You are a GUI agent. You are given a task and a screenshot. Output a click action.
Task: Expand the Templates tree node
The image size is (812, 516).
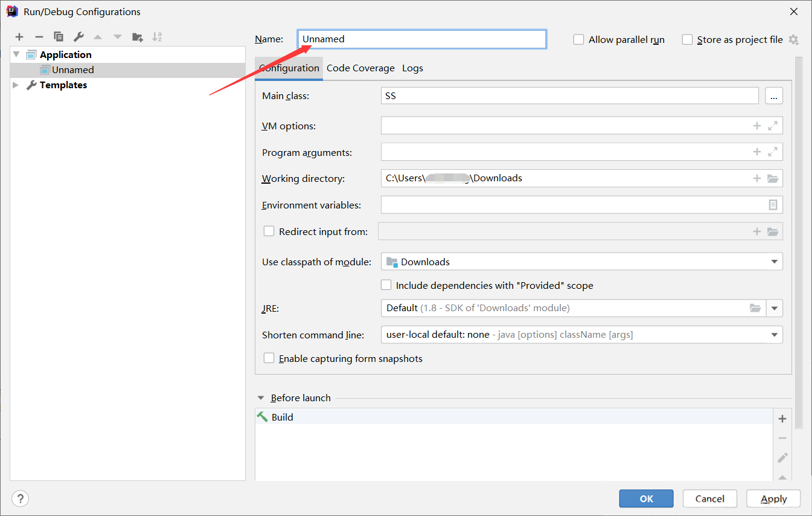[16, 85]
